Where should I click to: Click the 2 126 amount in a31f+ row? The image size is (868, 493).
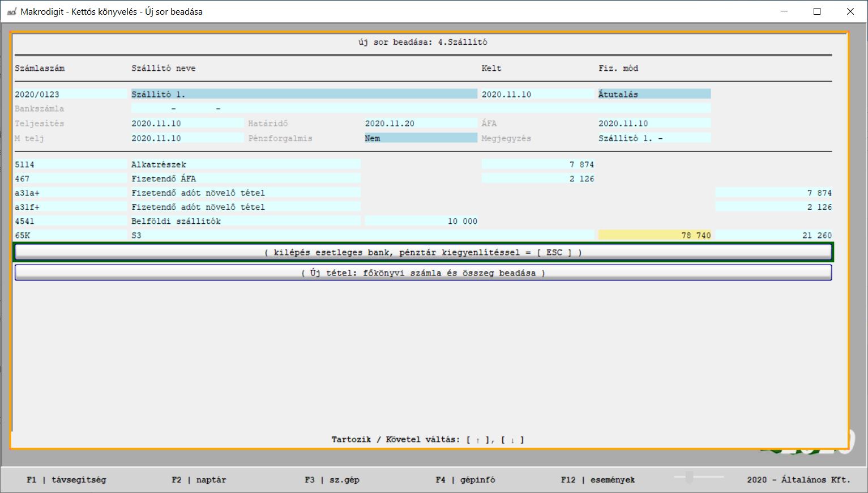point(773,207)
